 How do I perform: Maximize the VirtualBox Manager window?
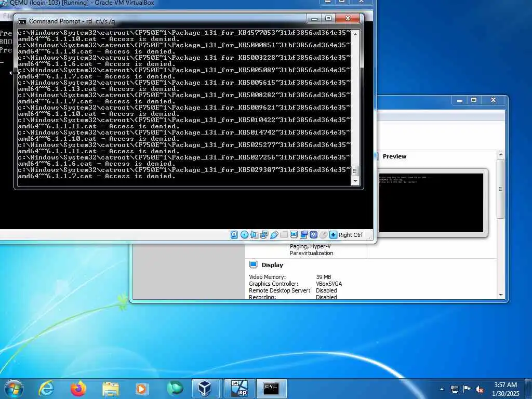[x=474, y=100]
